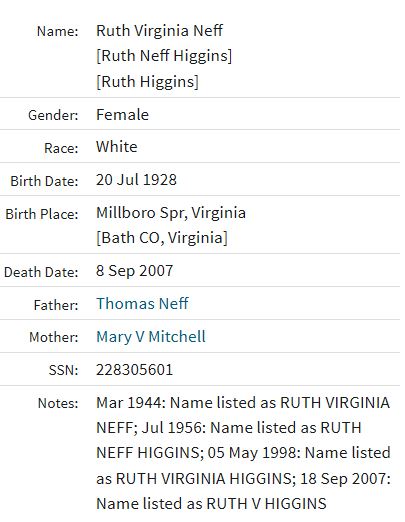Click the Gender value Female
405x522 pixels.
[122, 115]
